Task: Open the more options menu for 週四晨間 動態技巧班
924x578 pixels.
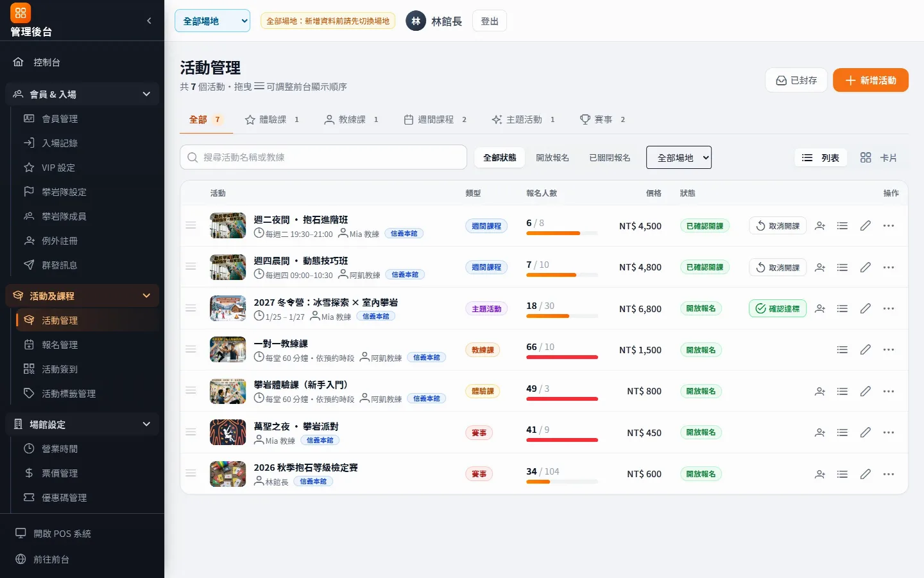Action: [889, 267]
